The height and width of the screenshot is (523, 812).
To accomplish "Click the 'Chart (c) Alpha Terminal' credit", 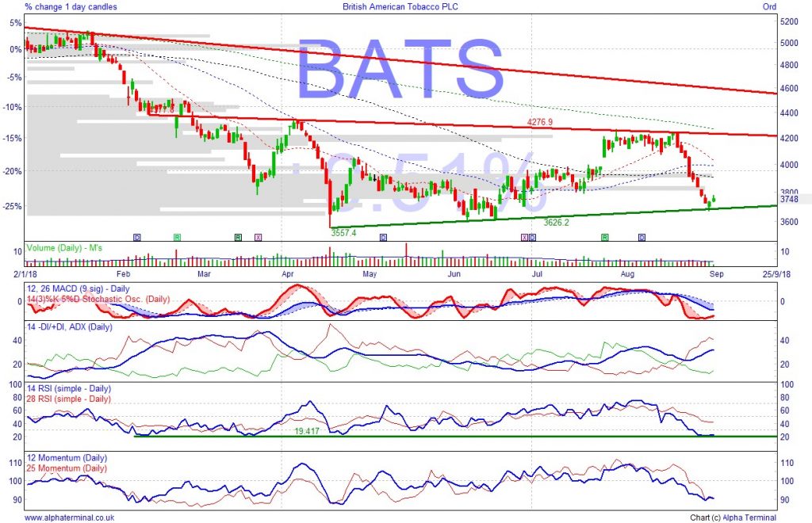I will tap(733, 517).
